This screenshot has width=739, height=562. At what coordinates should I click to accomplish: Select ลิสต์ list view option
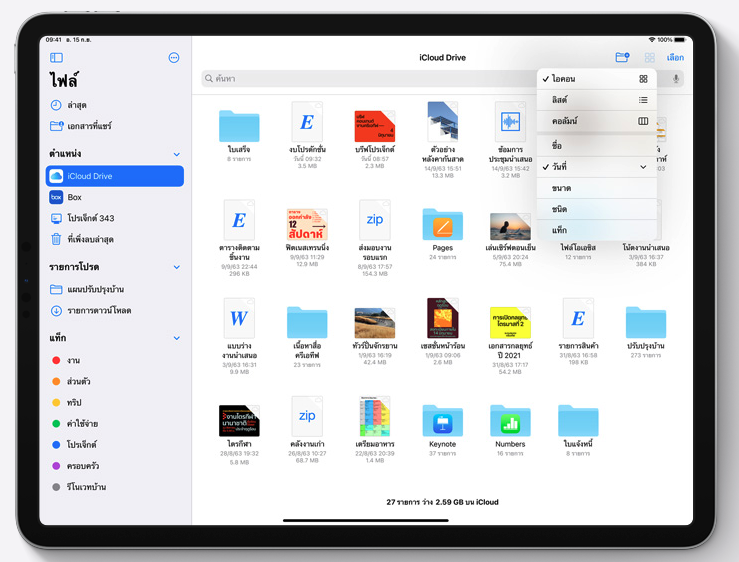tap(597, 100)
